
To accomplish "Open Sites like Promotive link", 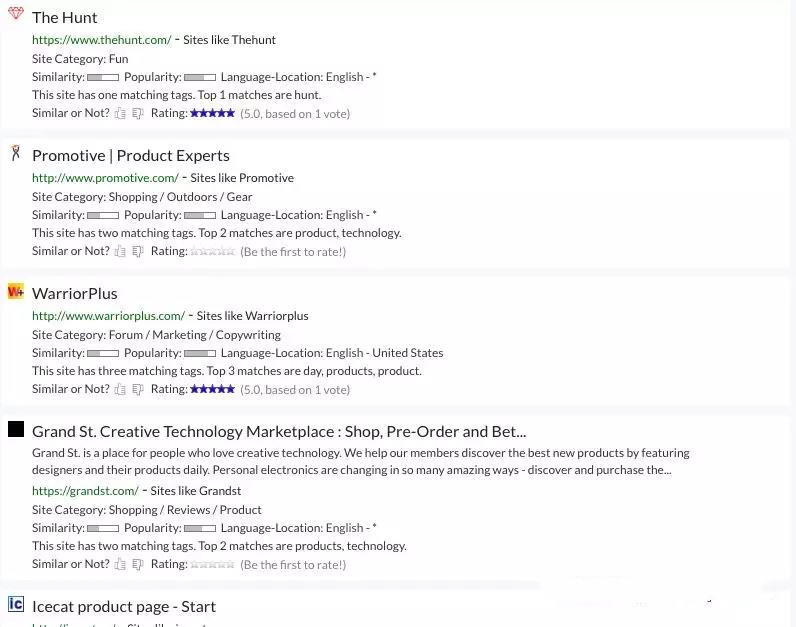I will click(x=242, y=178).
